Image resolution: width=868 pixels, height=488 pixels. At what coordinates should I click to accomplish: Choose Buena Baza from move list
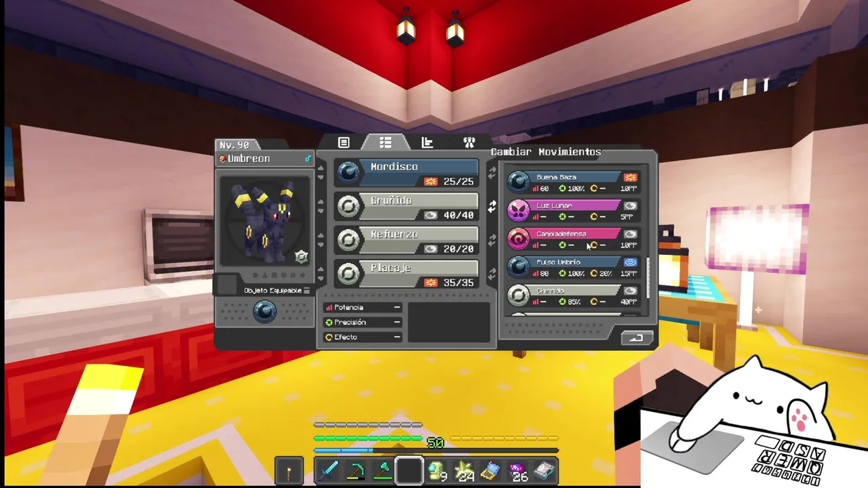[574, 182]
